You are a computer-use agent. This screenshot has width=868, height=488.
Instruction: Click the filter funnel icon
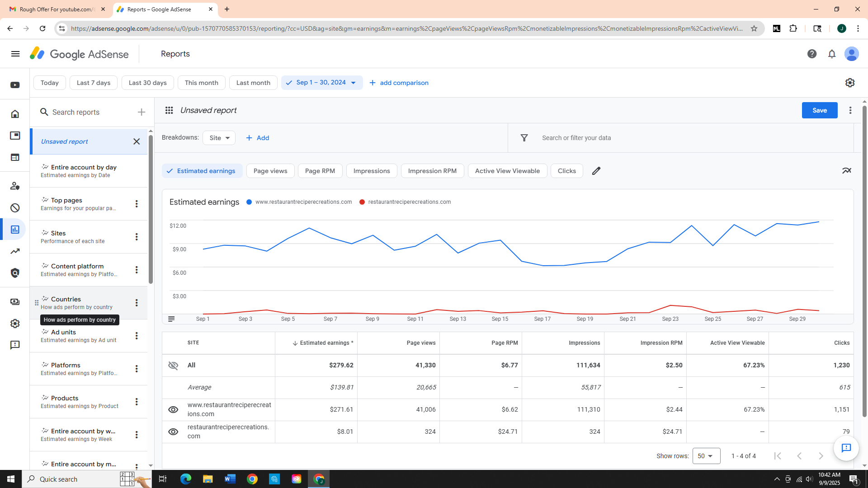[x=524, y=138]
